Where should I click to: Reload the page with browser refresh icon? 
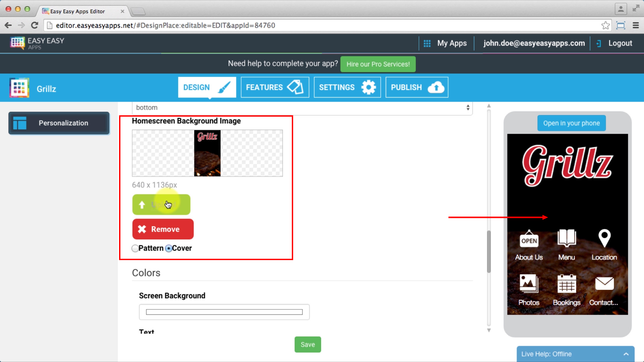[x=35, y=25]
